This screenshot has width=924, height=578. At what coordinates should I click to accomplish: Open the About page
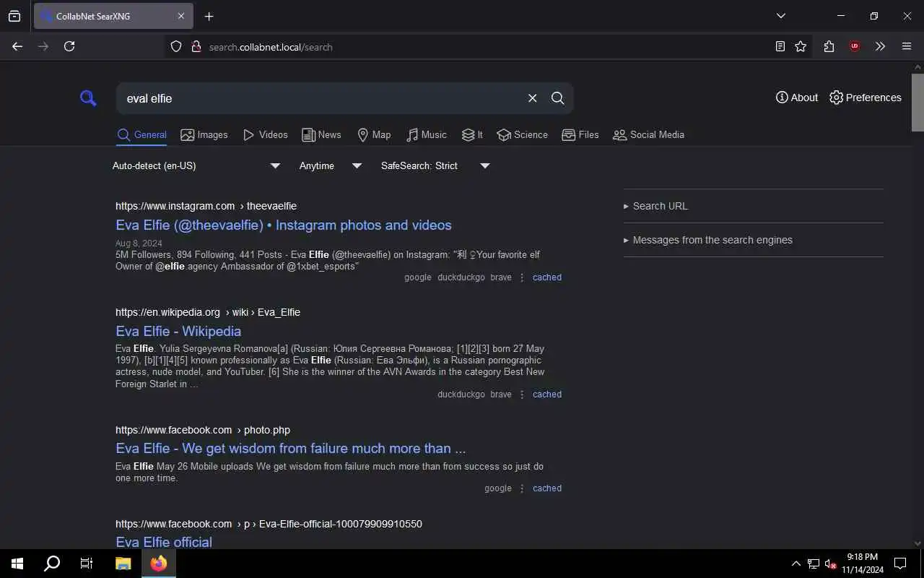(797, 98)
